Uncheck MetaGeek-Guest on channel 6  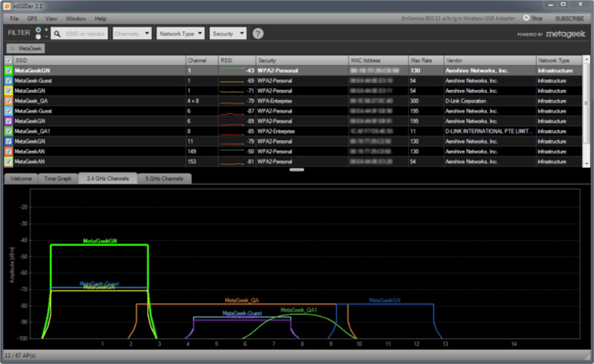[8, 111]
